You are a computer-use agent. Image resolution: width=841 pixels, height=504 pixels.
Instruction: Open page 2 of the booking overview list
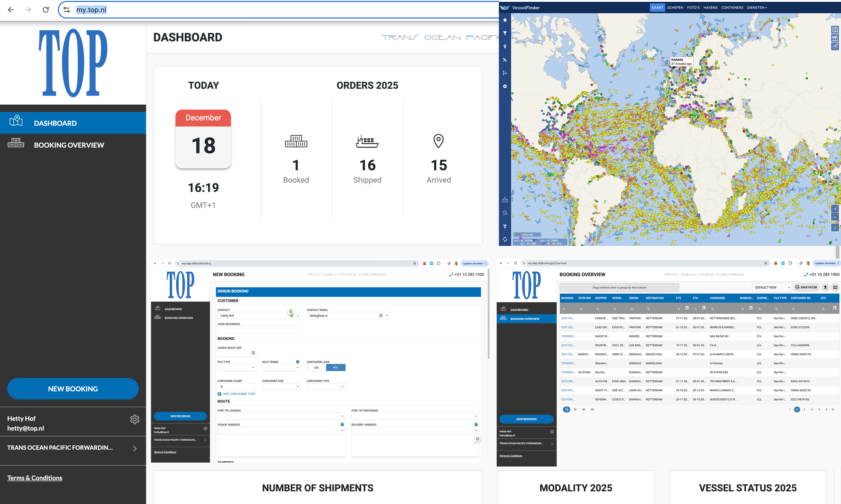804,410
